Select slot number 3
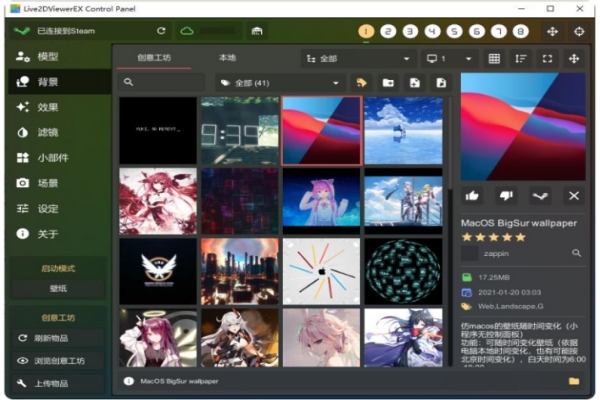 click(x=410, y=31)
